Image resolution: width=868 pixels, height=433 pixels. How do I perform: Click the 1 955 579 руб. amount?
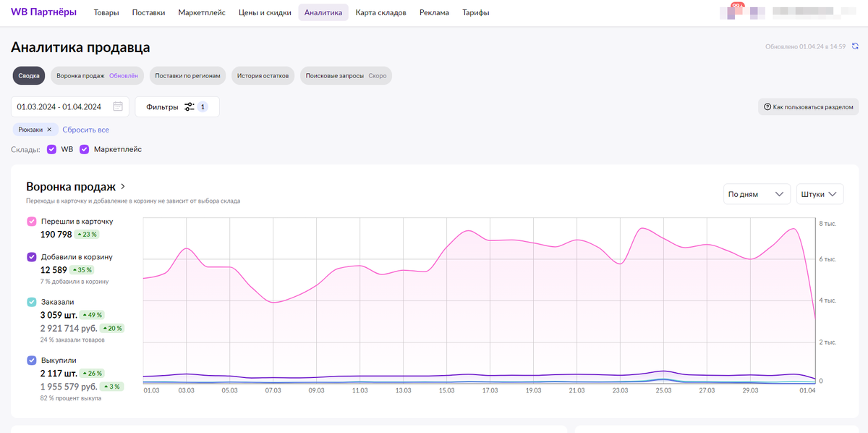click(x=69, y=386)
